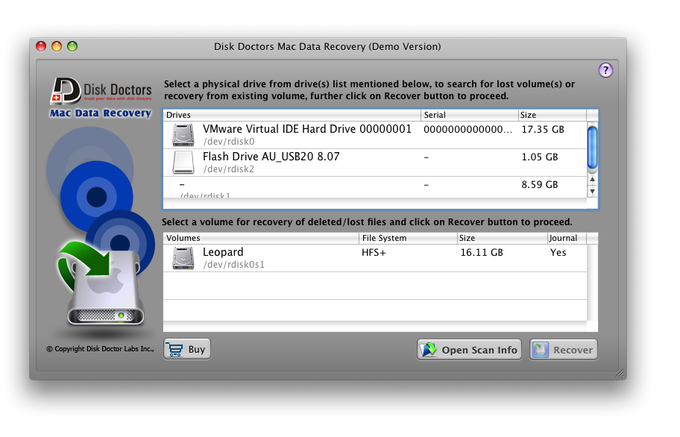Minimize the window with yellow button
The image size is (680, 437).
coord(56,46)
